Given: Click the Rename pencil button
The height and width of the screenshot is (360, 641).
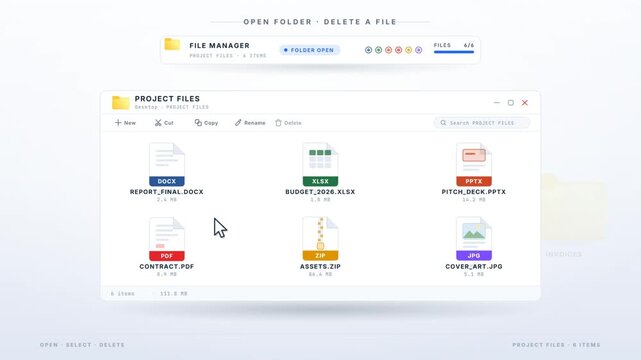Looking at the screenshot, I should (x=250, y=123).
